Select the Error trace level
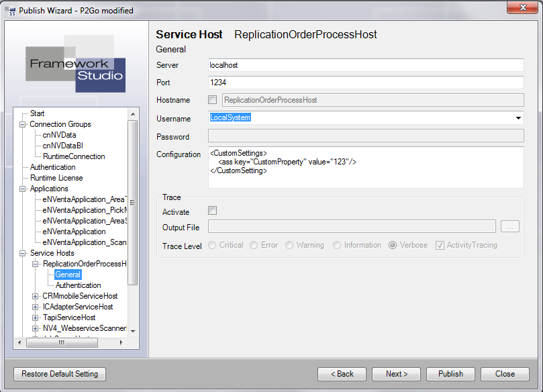The image size is (543, 392). [x=254, y=245]
